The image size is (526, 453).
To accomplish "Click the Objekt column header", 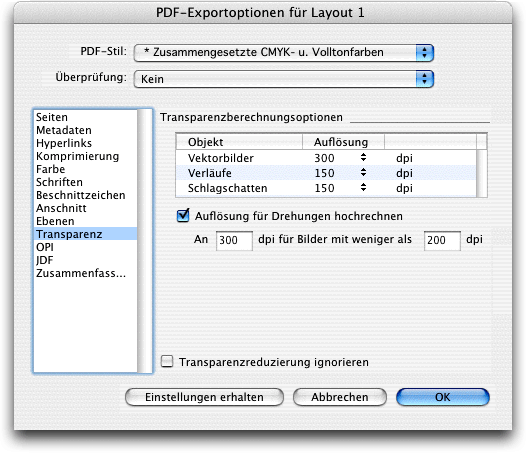I will pos(240,142).
